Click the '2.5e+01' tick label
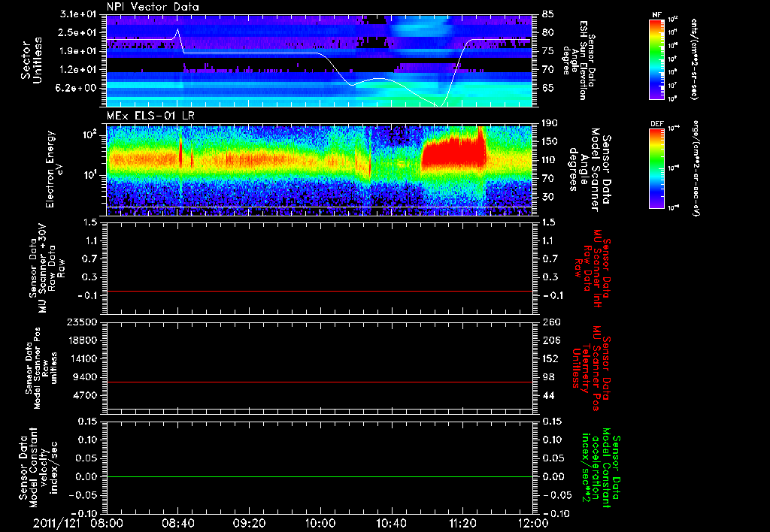770x532 pixels. pos(78,32)
